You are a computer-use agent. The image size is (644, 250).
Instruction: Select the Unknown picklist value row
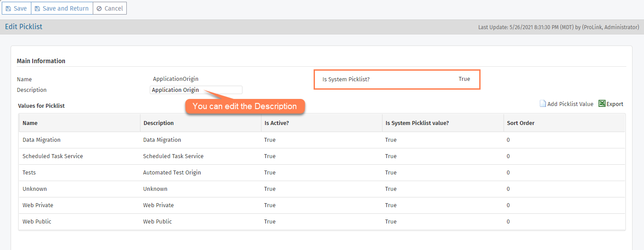click(x=34, y=189)
